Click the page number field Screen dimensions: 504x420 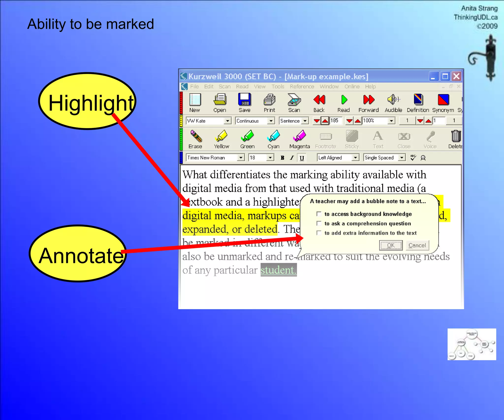pyautogui.click(x=439, y=121)
